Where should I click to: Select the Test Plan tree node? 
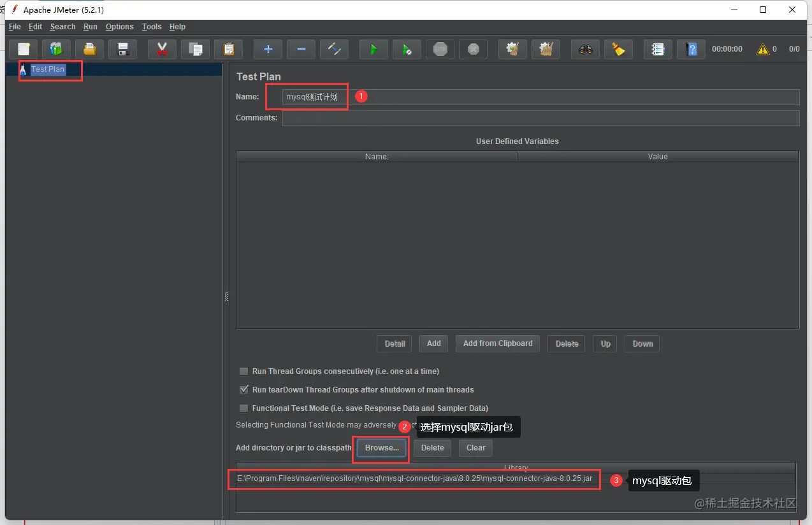[x=48, y=69]
